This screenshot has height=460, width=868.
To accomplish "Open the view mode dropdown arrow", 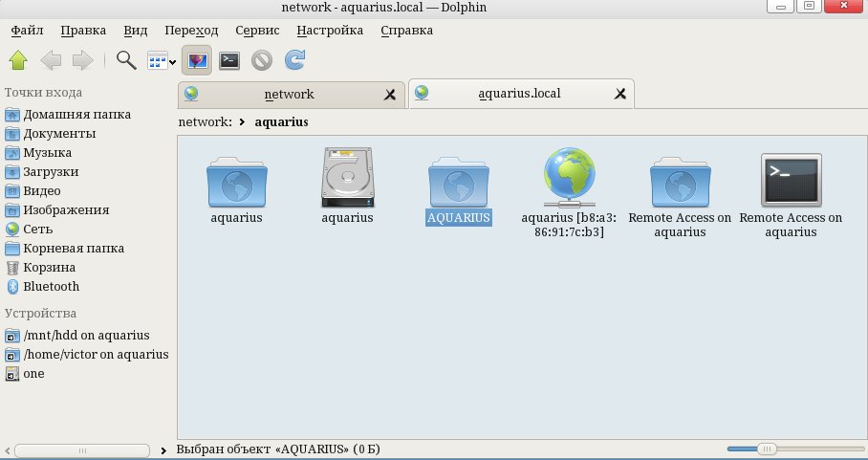I will 172,62.
